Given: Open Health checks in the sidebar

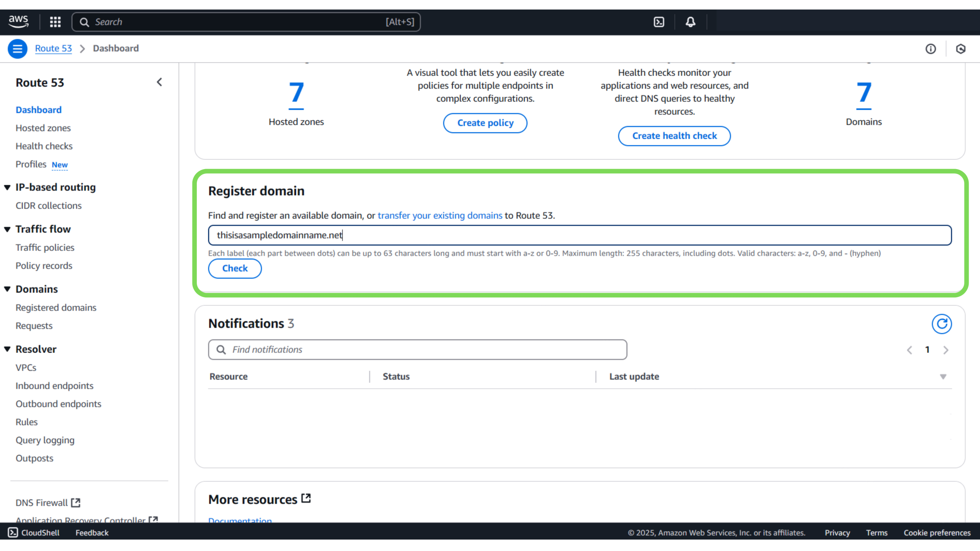Looking at the screenshot, I should pos(44,146).
